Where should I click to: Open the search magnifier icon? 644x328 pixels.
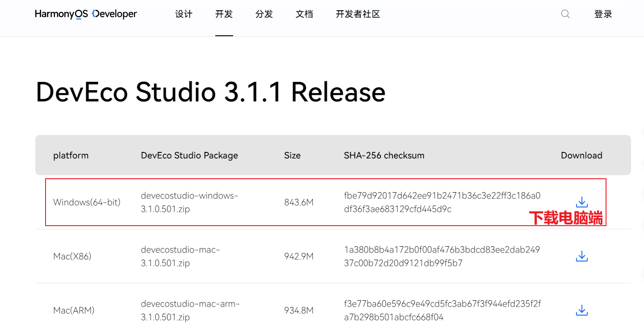click(565, 14)
